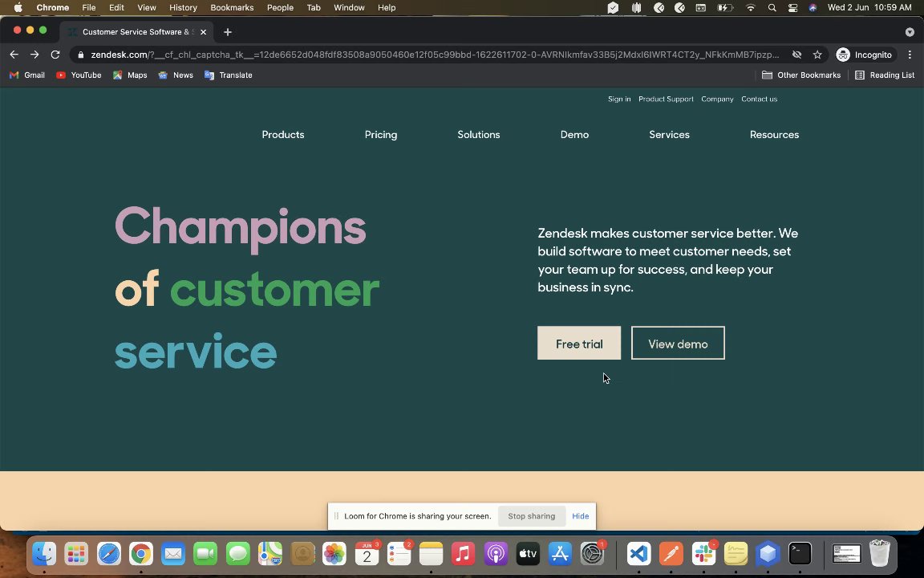Open the Gmail bookmark
The width and height of the screenshot is (924, 578).
[27, 75]
